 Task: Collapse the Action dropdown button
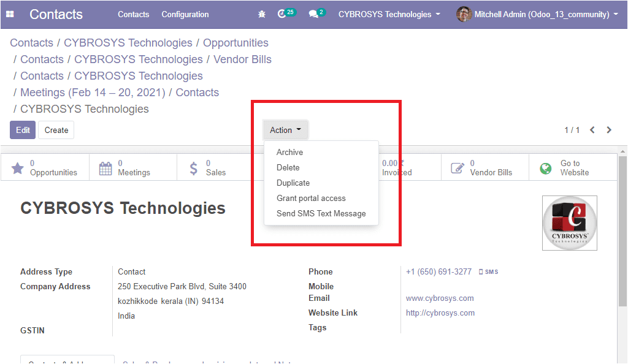pos(285,130)
